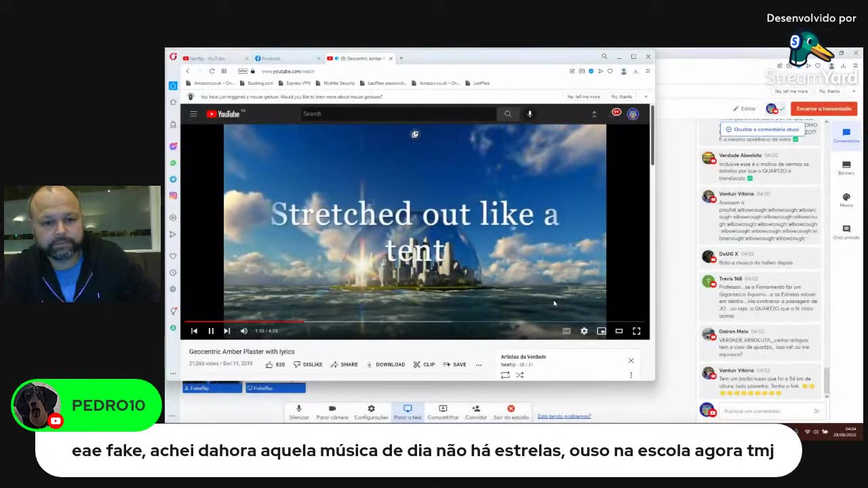
Task: Switch to the Facebook browser tab
Action: pos(288,58)
